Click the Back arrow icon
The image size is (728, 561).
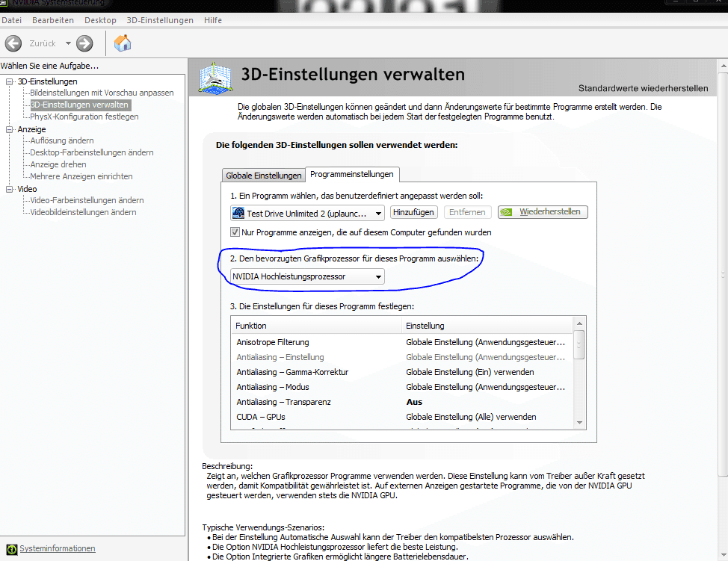coord(13,43)
